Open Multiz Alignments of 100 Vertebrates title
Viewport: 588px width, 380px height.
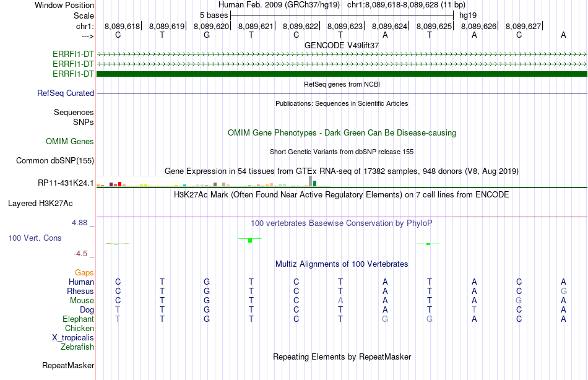point(342,264)
